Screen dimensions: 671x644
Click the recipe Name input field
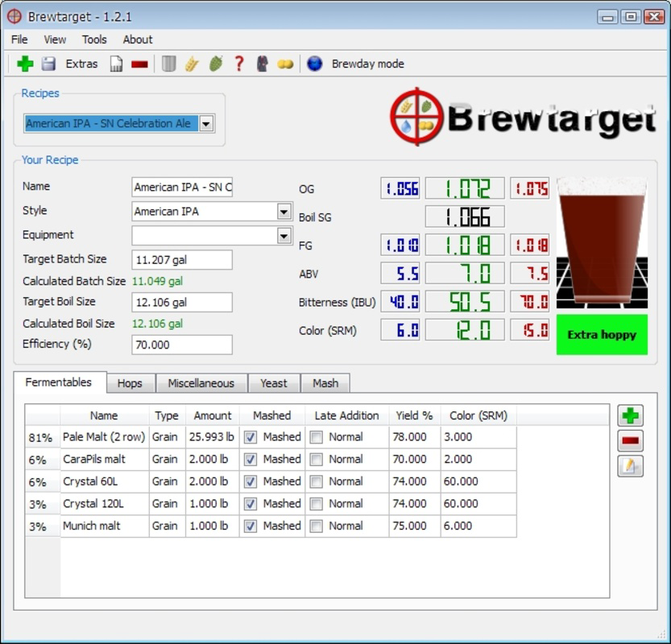[x=182, y=188]
